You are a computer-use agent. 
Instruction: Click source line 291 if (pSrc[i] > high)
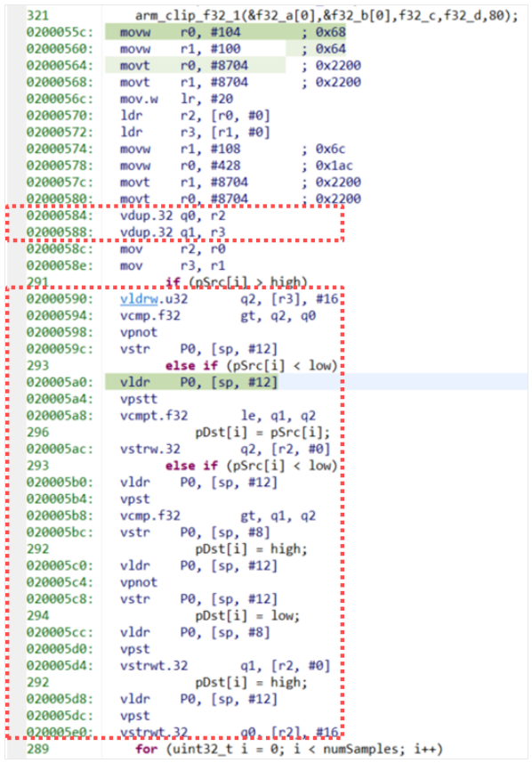tap(237, 281)
